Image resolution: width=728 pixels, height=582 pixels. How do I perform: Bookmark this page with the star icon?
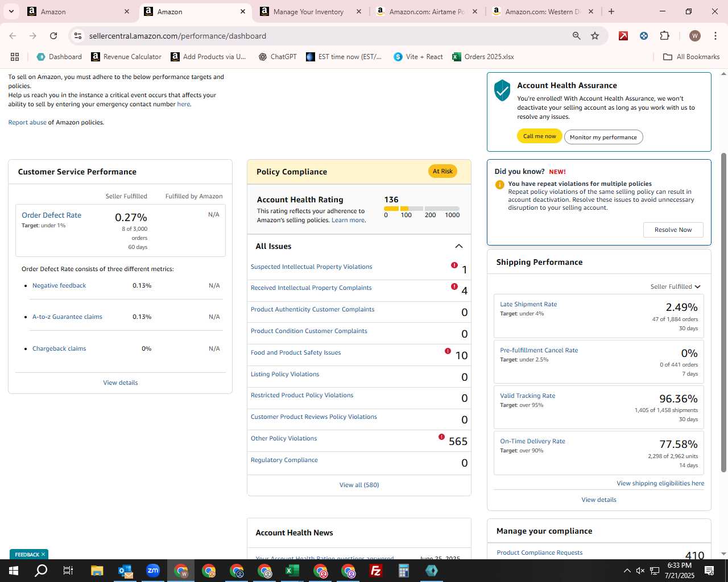[x=595, y=36]
